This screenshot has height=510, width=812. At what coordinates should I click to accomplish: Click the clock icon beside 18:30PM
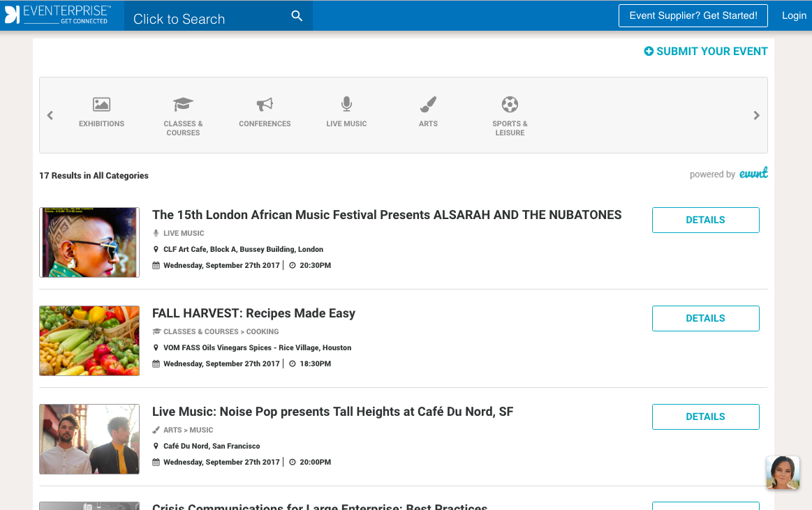[293, 363]
